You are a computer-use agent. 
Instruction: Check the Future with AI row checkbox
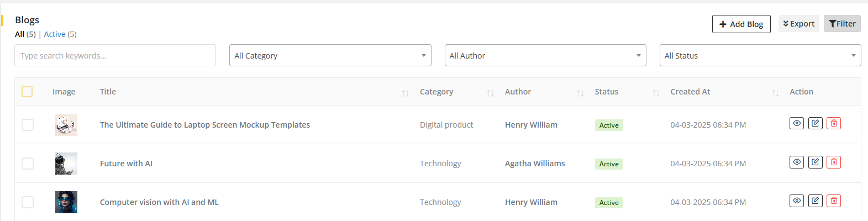28,164
